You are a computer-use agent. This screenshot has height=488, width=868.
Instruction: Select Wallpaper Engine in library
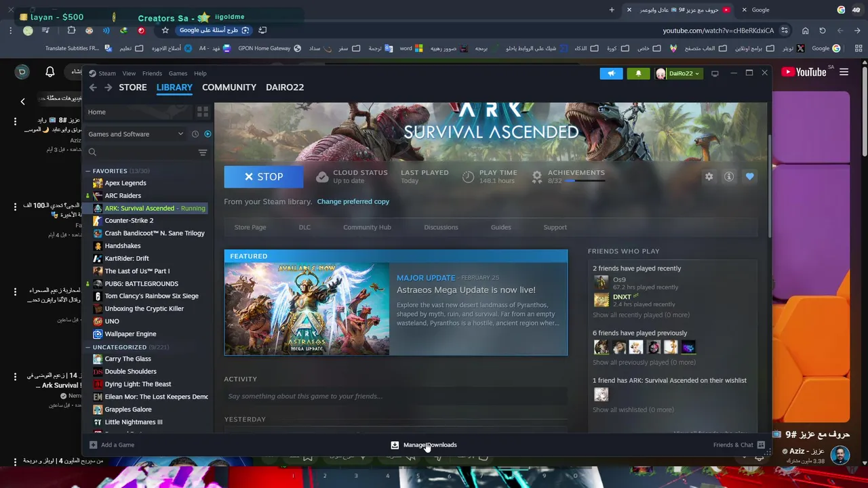point(130,334)
